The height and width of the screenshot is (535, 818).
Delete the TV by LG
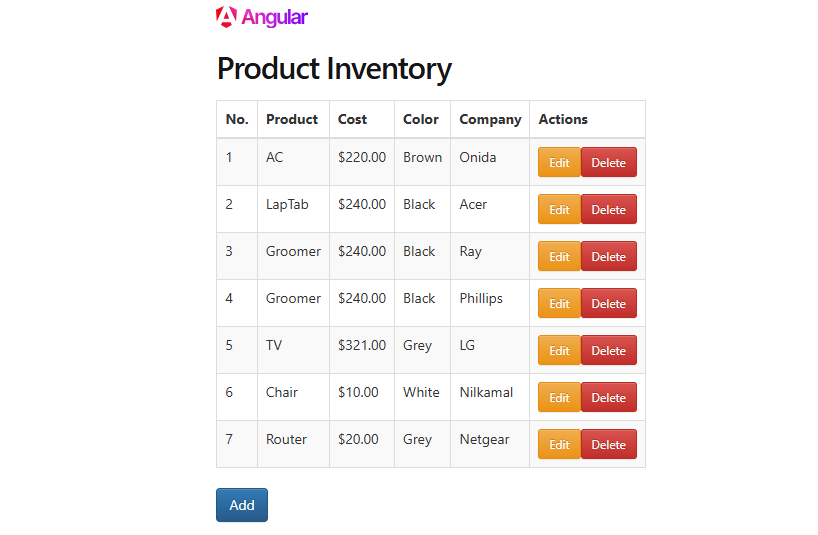(608, 351)
